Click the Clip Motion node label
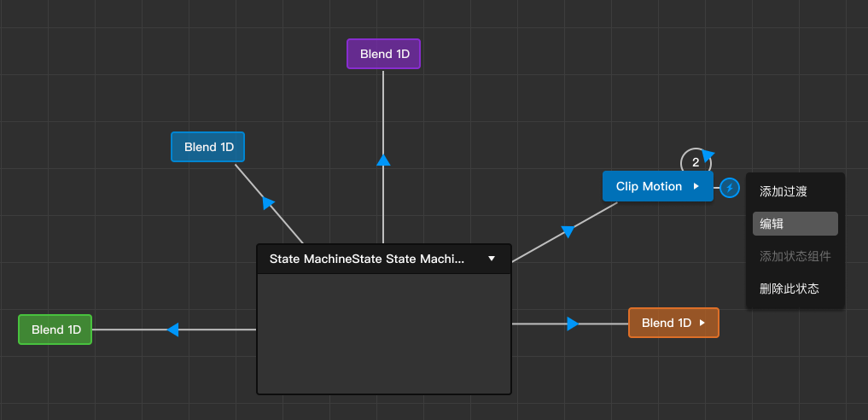This screenshot has width=868, height=420. (x=648, y=186)
